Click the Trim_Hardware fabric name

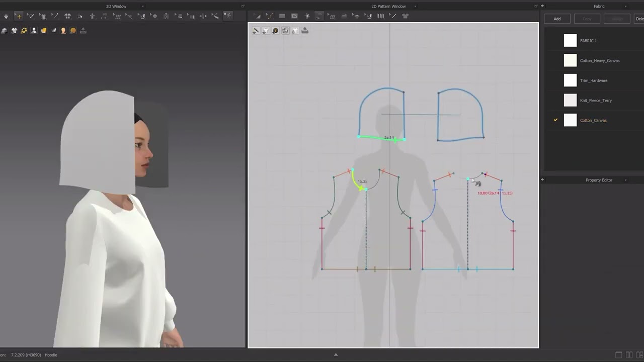(594, 80)
